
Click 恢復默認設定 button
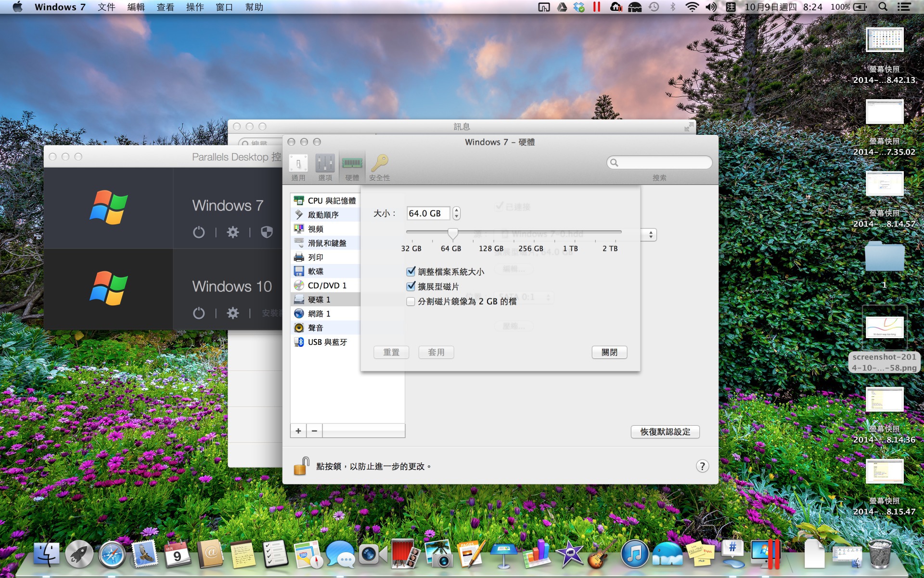[665, 432]
